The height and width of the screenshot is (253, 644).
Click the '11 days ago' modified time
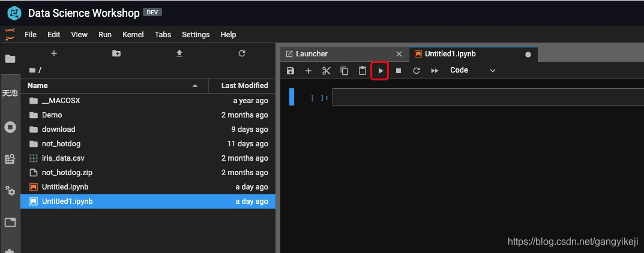pos(248,143)
